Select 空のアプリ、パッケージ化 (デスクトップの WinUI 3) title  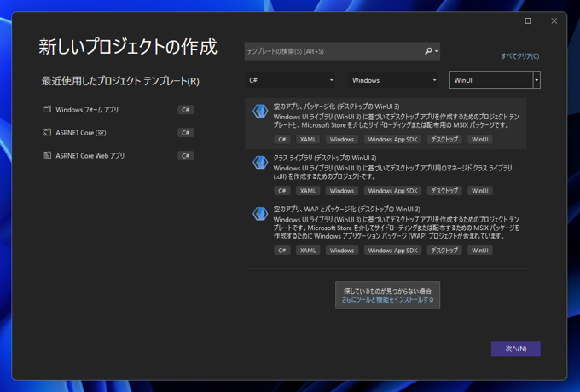(x=336, y=107)
